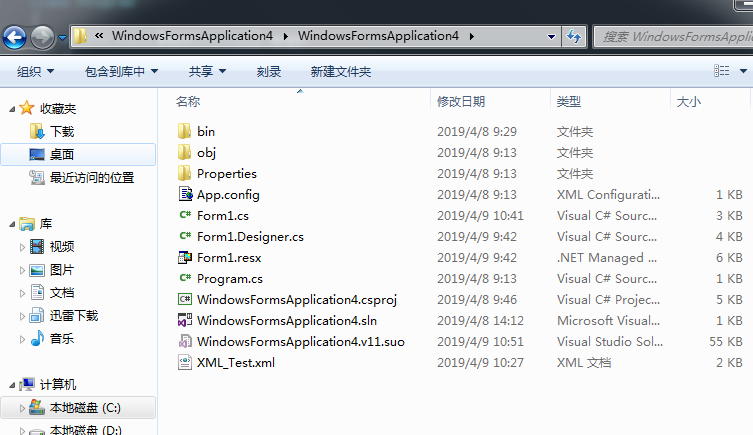Select the WindowsFormsApplication4.v11.suo file icon
The height and width of the screenshot is (435, 753).
pyautogui.click(x=185, y=341)
